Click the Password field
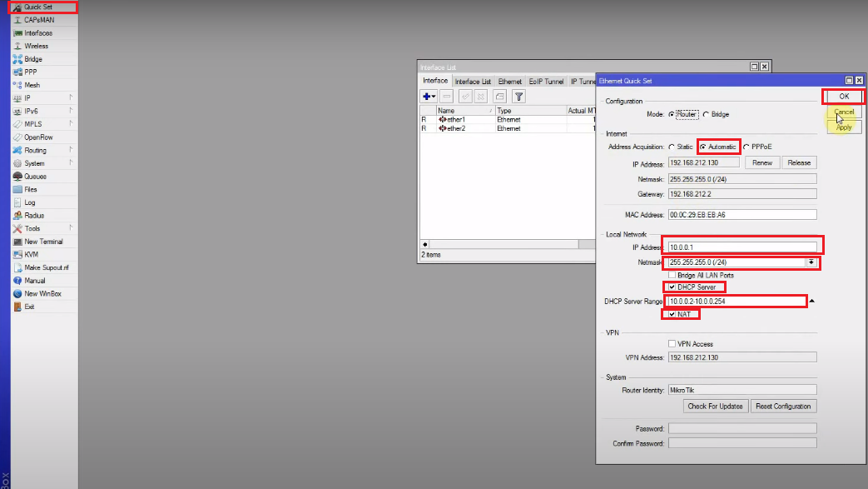This screenshot has height=489, width=868. [742, 428]
